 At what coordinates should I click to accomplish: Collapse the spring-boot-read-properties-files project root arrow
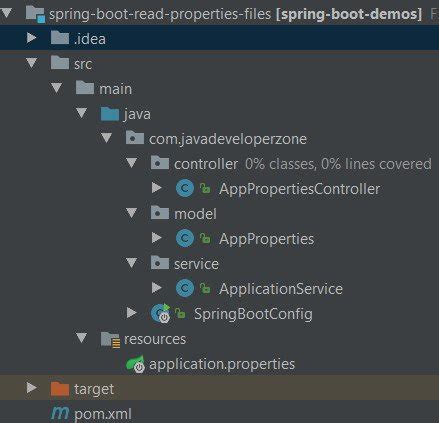pos(6,13)
